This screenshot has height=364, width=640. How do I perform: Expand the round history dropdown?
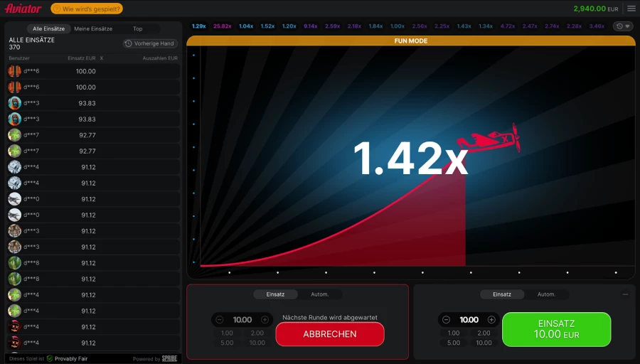click(623, 26)
